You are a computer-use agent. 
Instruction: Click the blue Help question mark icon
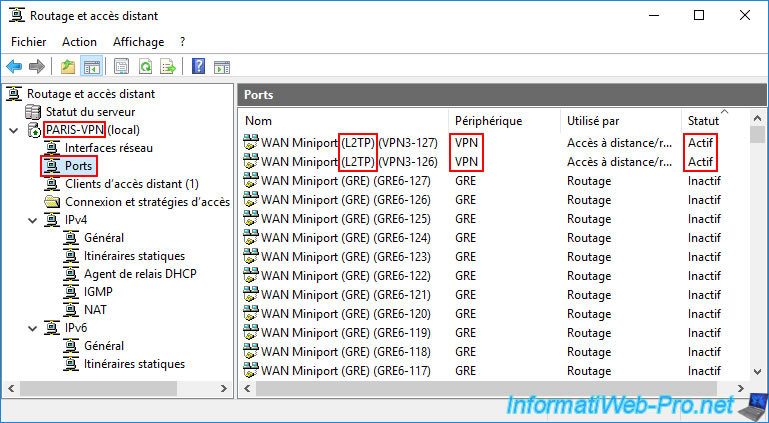[x=198, y=67]
